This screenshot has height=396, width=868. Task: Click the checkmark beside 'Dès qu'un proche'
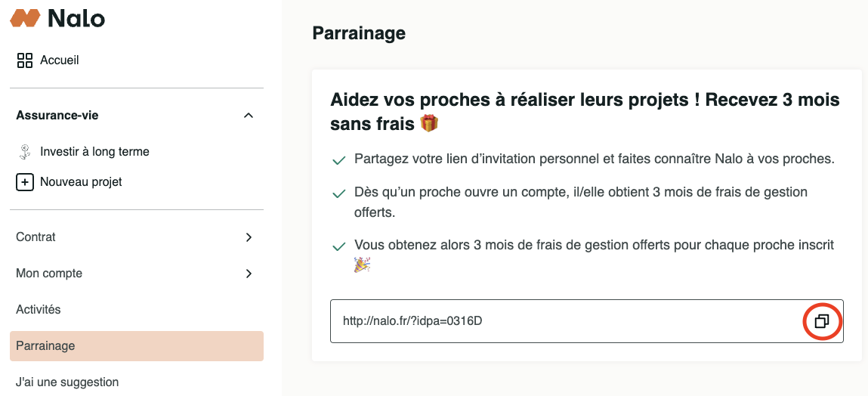point(339,194)
